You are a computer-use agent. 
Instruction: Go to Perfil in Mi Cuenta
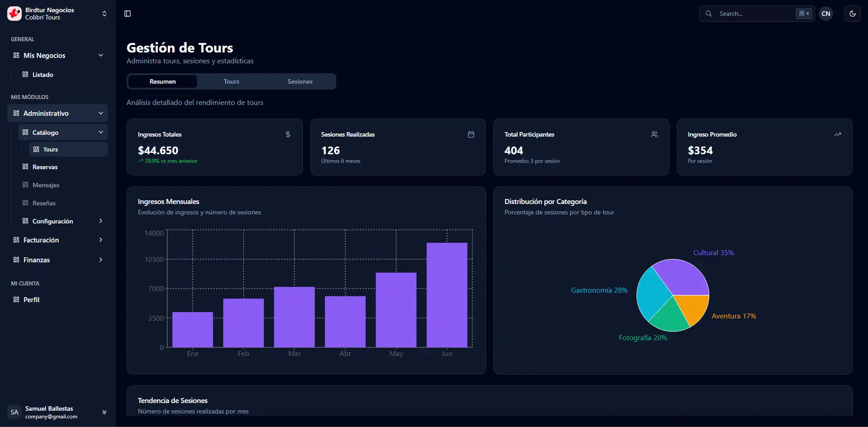[31, 299]
